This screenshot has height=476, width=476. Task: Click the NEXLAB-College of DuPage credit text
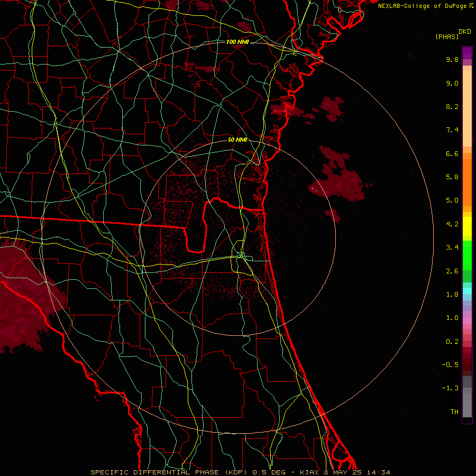coord(422,6)
